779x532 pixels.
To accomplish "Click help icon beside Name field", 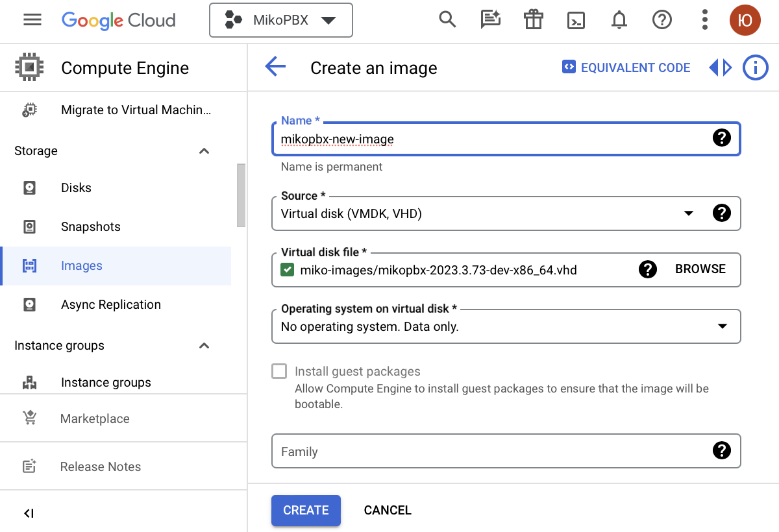I will coord(721,138).
